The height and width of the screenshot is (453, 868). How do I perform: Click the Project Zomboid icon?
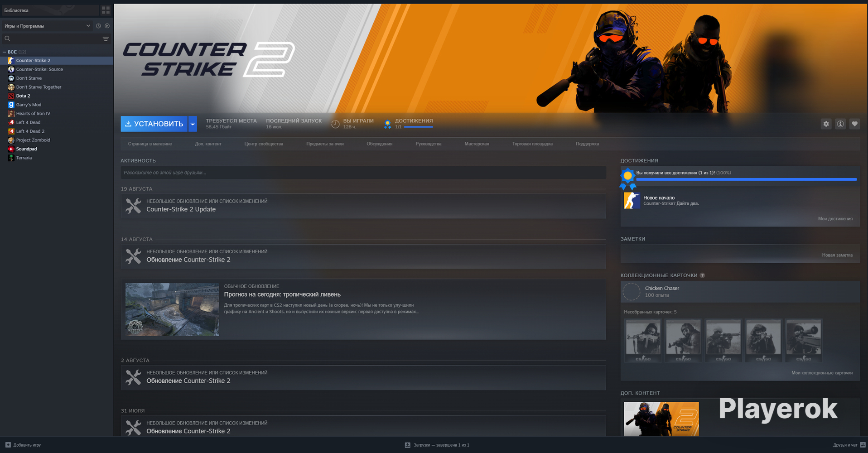[11, 140]
